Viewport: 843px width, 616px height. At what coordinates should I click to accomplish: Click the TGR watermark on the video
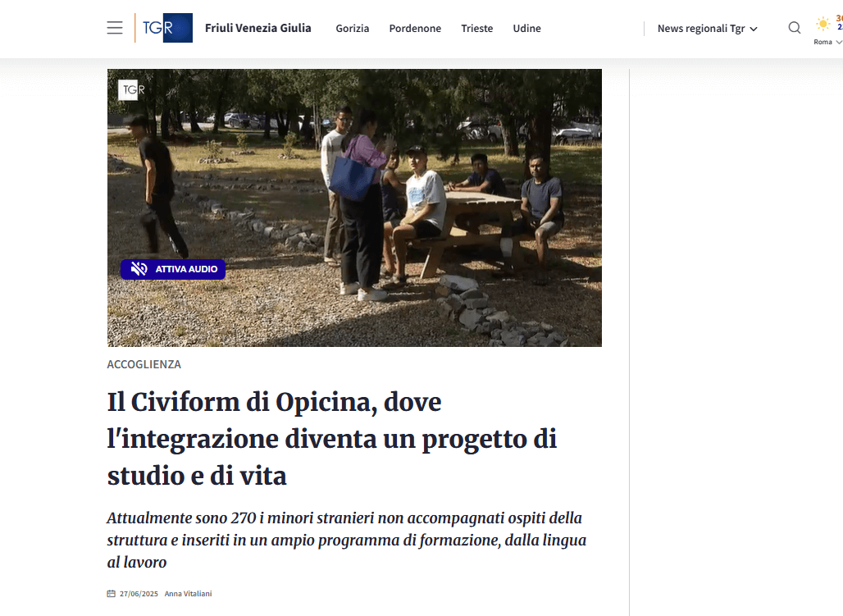[132, 90]
